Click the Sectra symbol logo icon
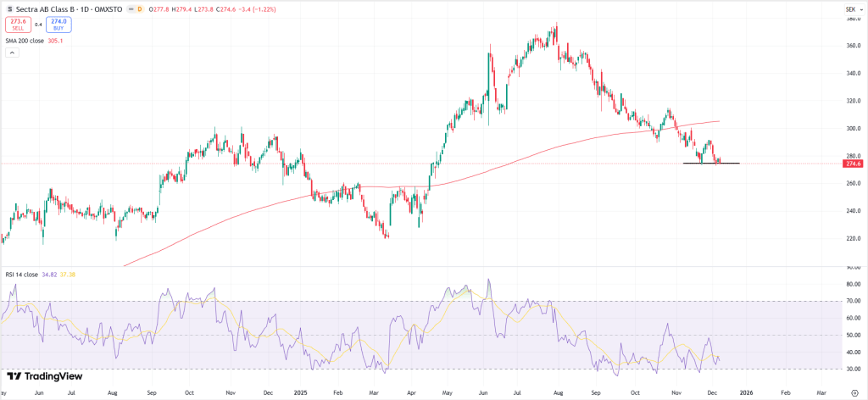 click(x=8, y=9)
